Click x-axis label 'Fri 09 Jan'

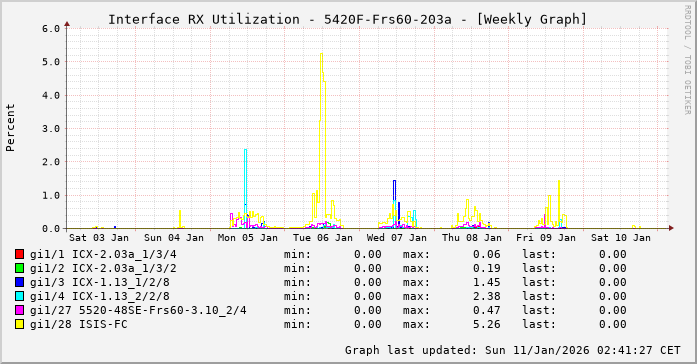tap(546, 238)
